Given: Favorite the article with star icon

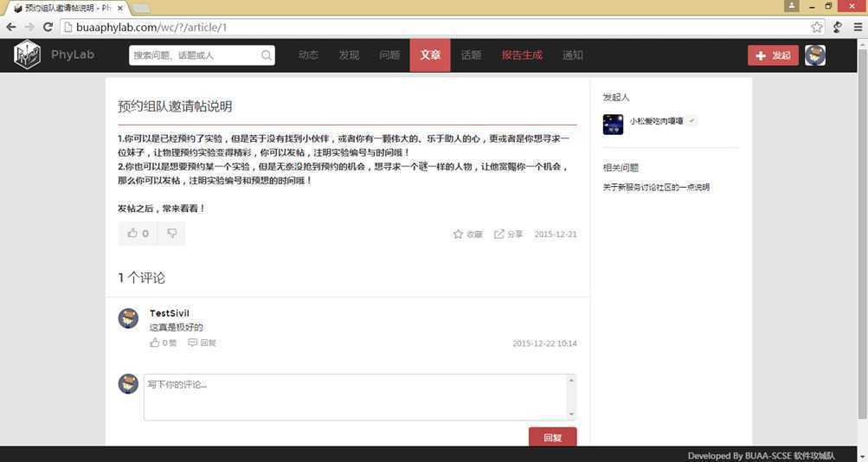Looking at the screenshot, I should 468,234.
